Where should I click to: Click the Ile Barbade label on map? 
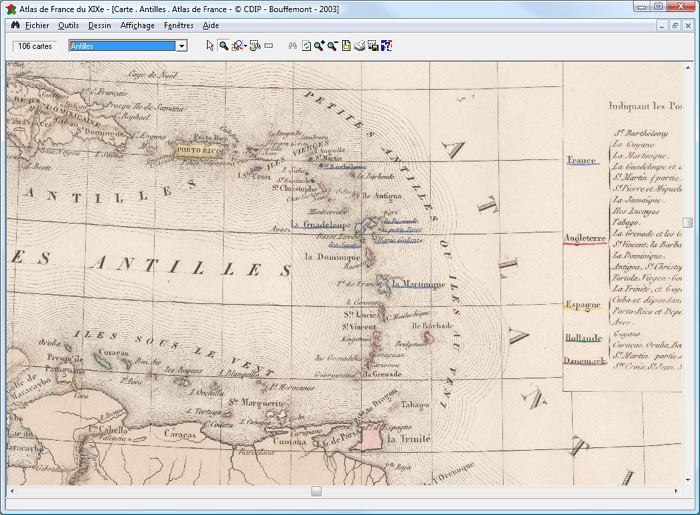pos(433,326)
